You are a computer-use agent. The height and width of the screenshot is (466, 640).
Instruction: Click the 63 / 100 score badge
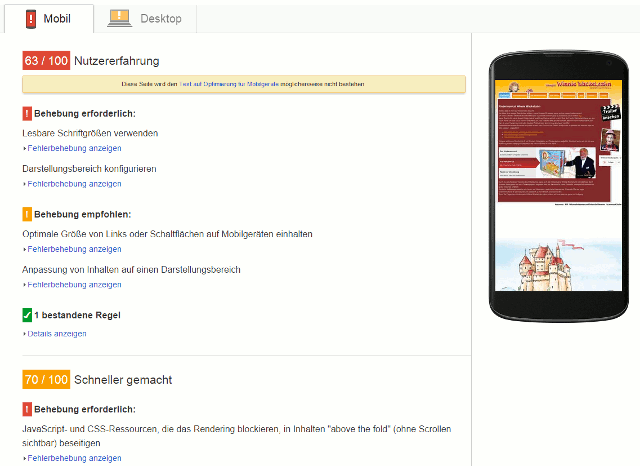(x=46, y=61)
